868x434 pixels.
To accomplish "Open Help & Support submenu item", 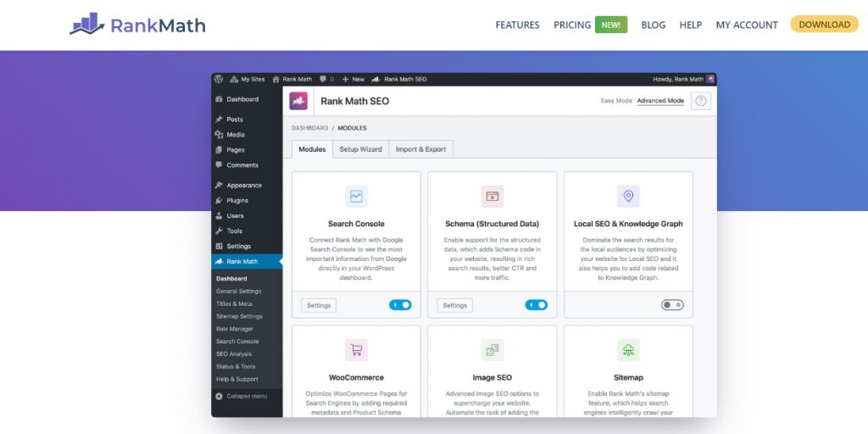I will pyautogui.click(x=237, y=379).
